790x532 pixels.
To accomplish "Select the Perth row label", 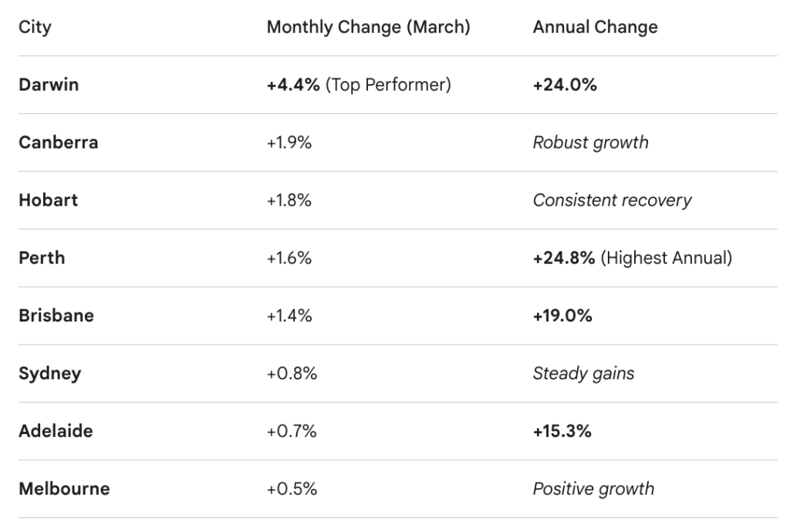I will [42, 258].
